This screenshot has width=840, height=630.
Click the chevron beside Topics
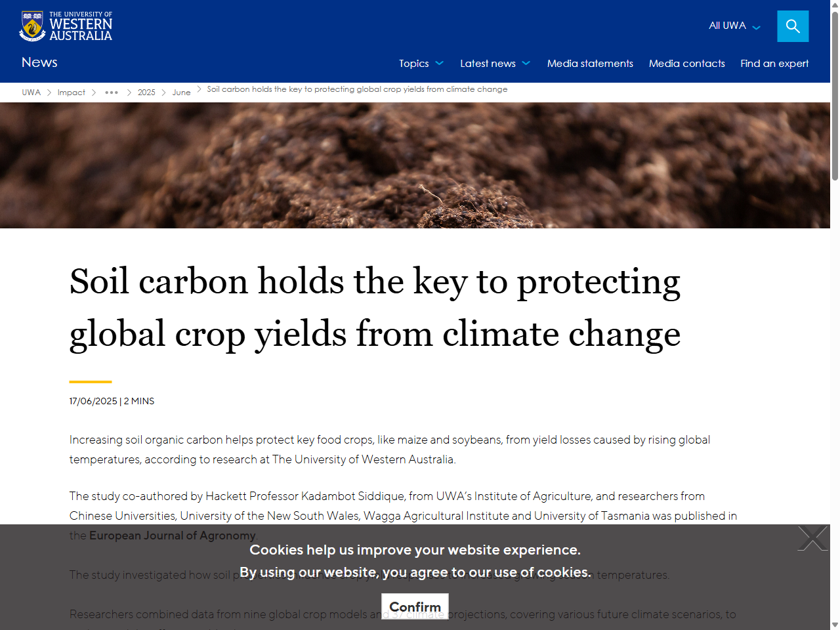440,64
